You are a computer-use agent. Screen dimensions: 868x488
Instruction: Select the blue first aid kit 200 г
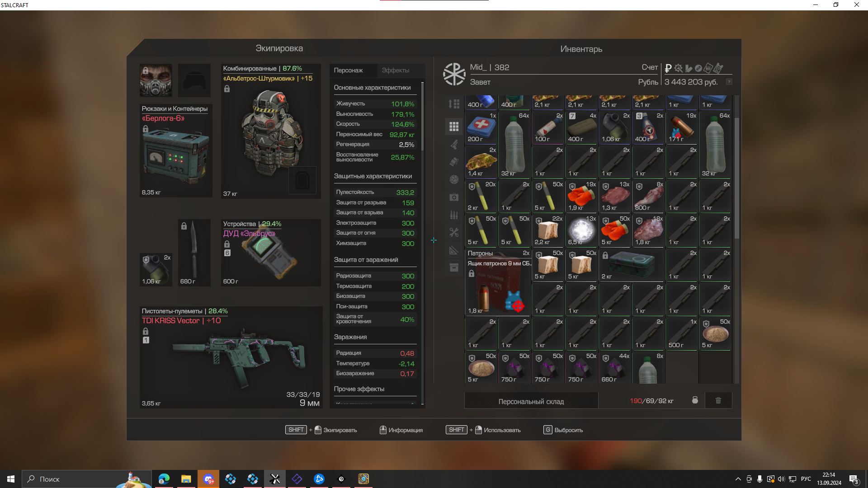click(x=481, y=127)
